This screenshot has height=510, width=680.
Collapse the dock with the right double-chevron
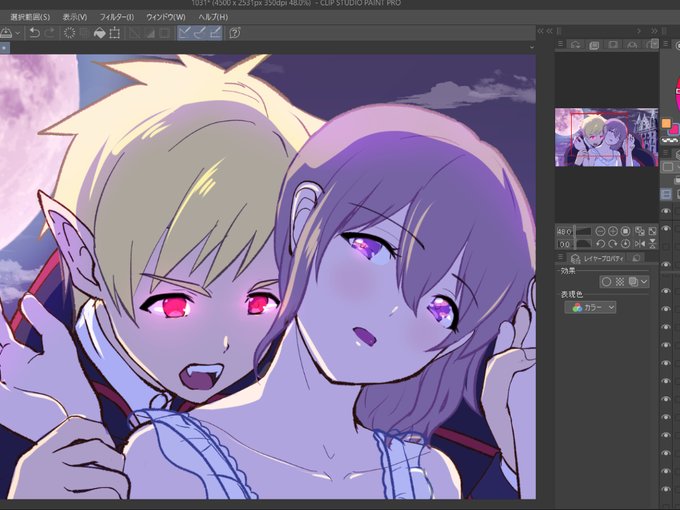654,31
